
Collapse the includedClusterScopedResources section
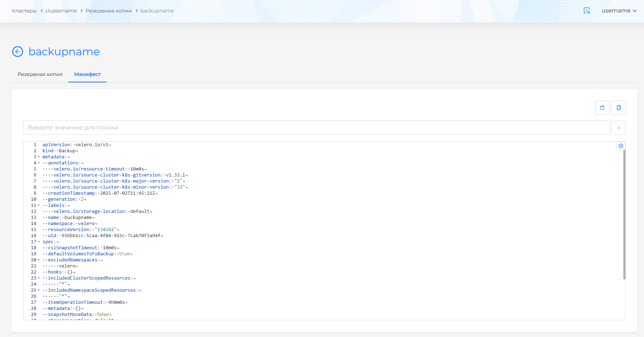tap(39, 278)
